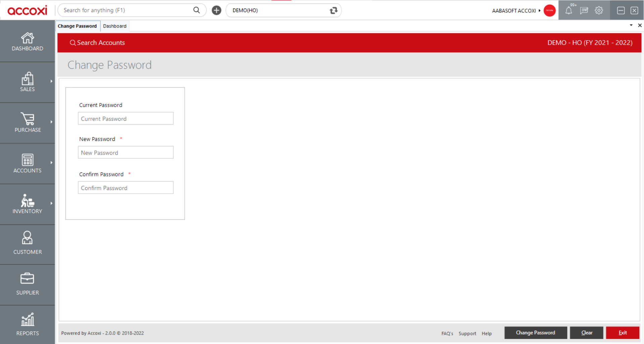Open the Inventory module

pyautogui.click(x=28, y=204)
